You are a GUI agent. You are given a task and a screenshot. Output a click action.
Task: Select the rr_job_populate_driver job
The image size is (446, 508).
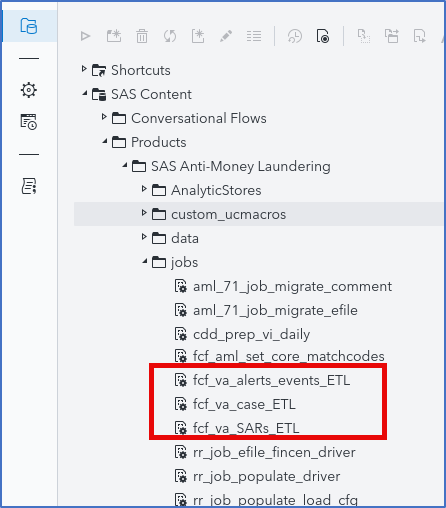(x=266, y=476)
